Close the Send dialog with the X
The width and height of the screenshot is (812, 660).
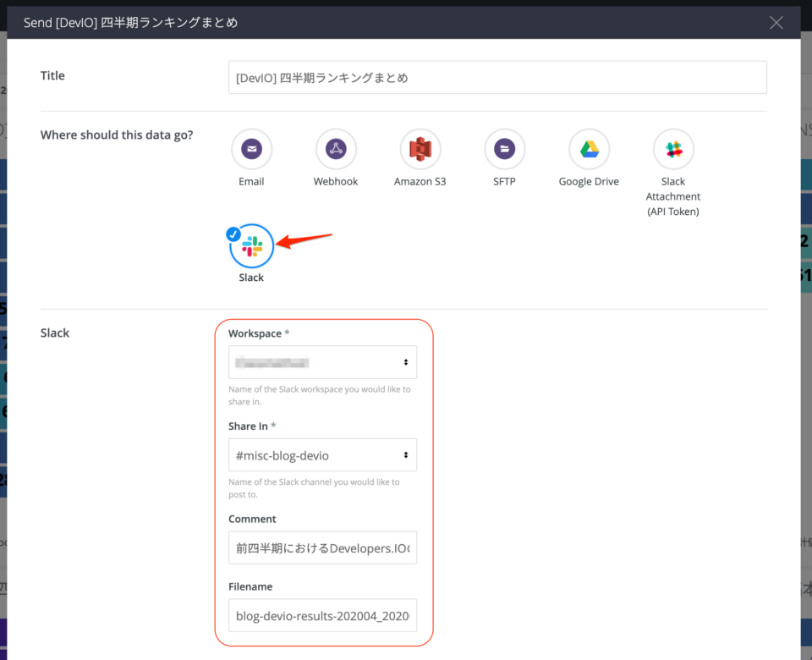(776, 23)
